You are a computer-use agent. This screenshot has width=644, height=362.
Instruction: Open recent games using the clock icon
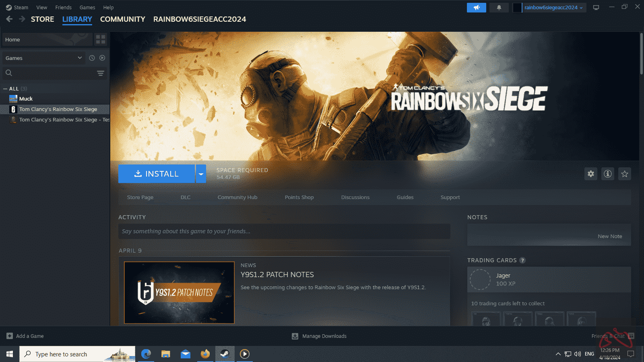(x=92, y=58)
